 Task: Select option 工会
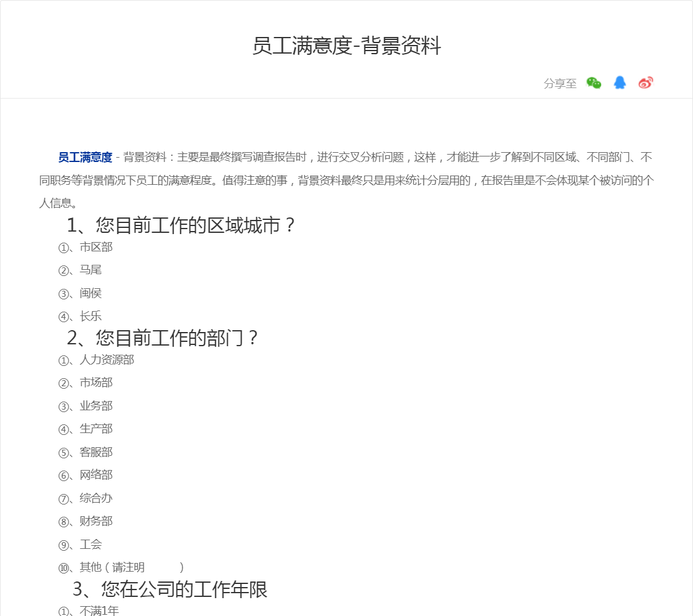80,545
